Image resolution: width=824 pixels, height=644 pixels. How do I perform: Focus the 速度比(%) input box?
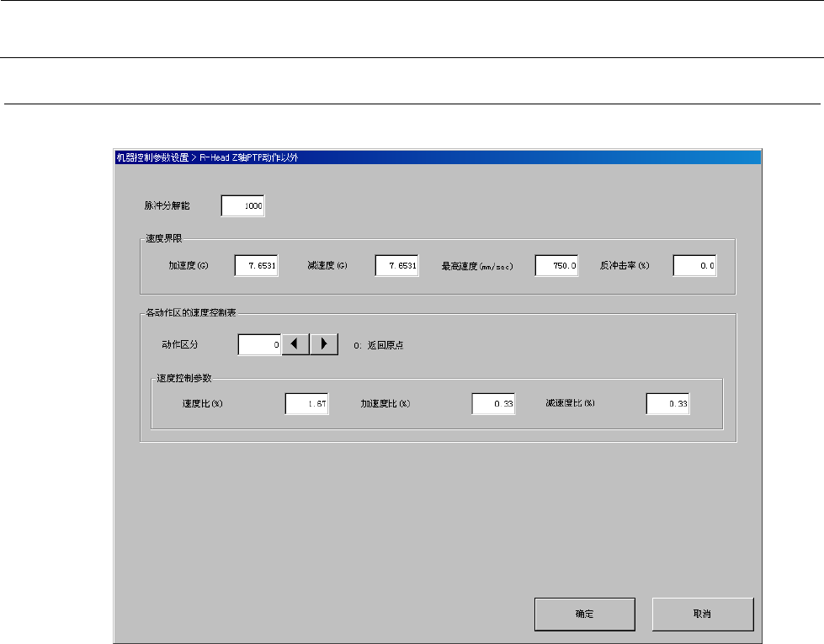306,404
